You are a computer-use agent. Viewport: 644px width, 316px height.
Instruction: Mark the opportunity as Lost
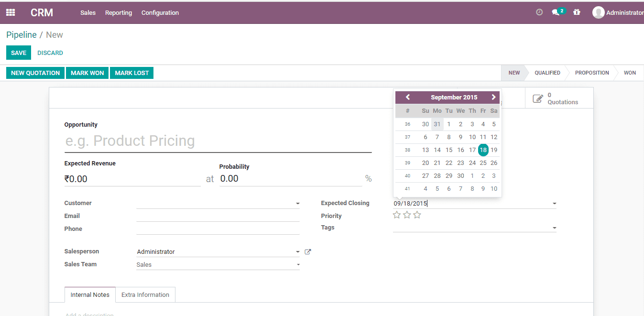[132, 73]
